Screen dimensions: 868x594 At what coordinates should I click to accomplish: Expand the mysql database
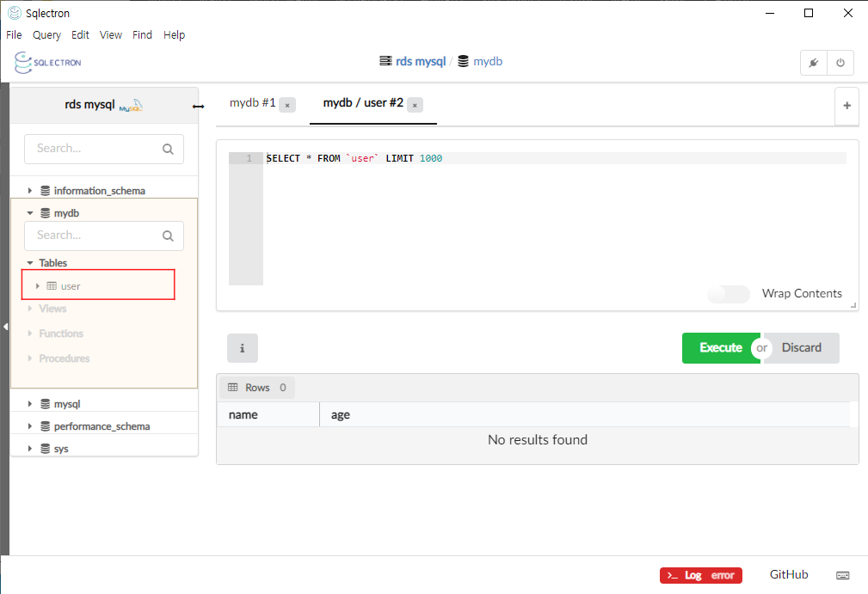pyautogui.click(x=30, y=404)
